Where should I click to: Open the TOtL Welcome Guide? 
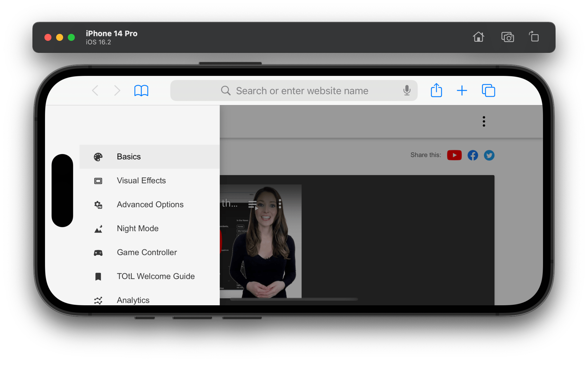point(155,276)
